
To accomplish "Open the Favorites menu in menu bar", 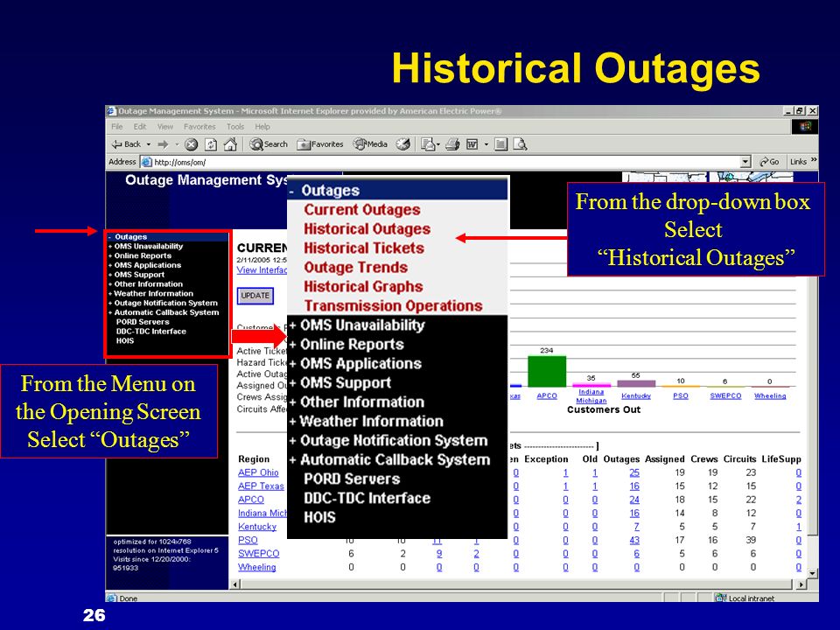I will [199, 126].
